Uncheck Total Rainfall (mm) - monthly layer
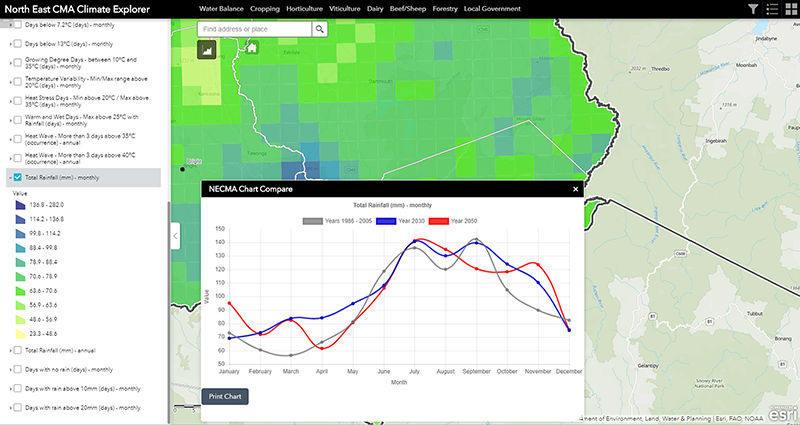The width and height of the screenshot is (800, 425). pyautogui.click(x=18, y=177)
